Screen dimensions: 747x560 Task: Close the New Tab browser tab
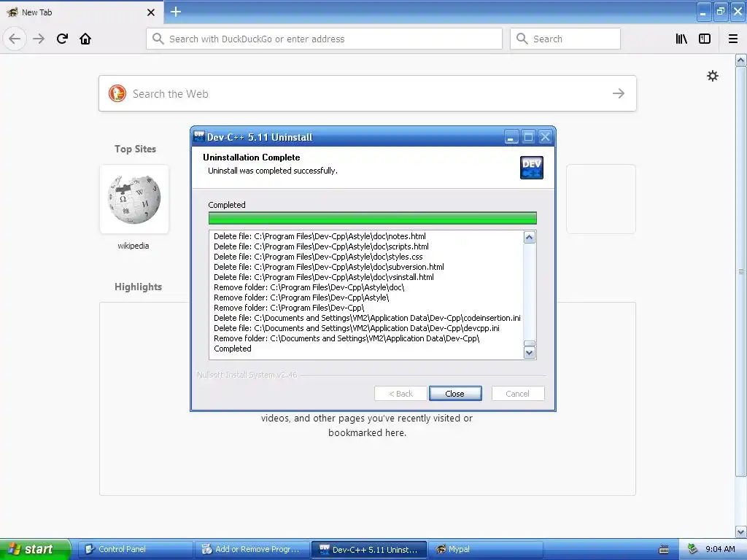point(150,12)
